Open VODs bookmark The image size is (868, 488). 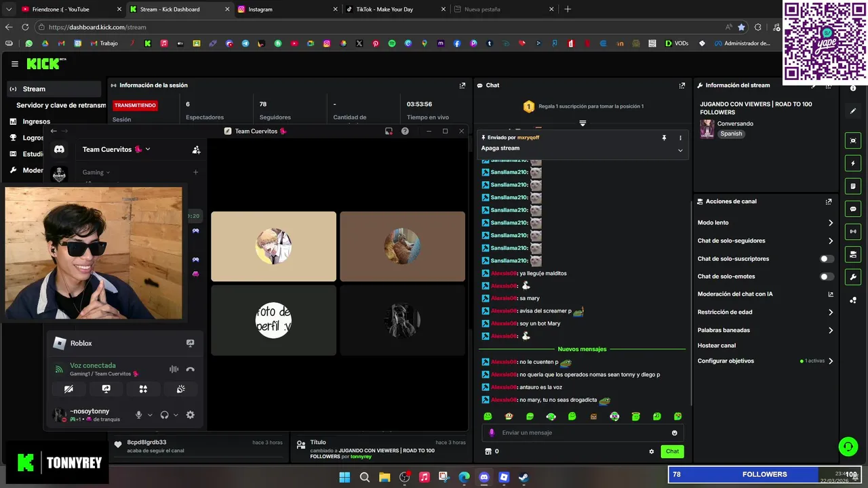click(677, 43)
